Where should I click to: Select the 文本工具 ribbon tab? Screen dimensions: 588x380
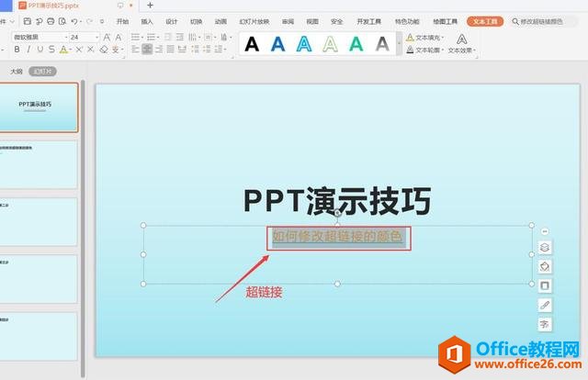point(485,21)
